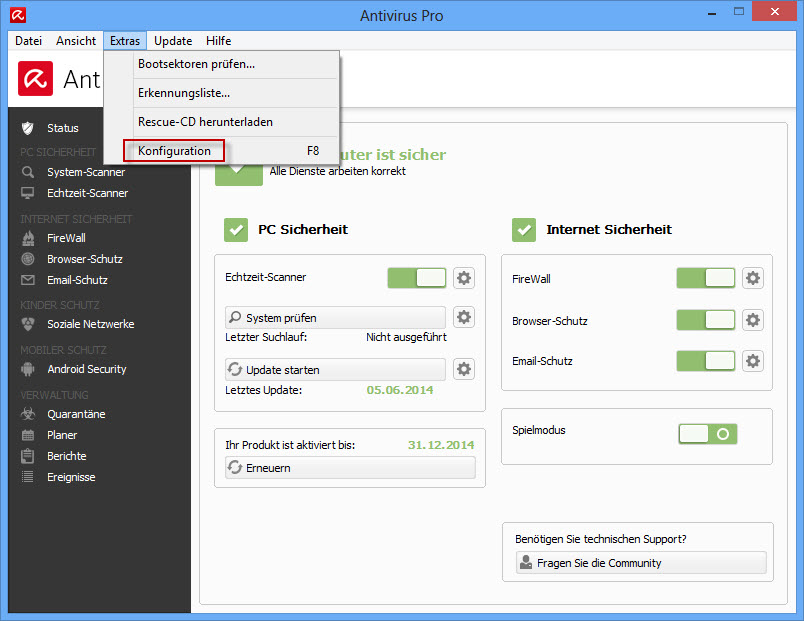Open the Update menu
Viewport: 804px width, 621px height.
[x=173, y=41]
